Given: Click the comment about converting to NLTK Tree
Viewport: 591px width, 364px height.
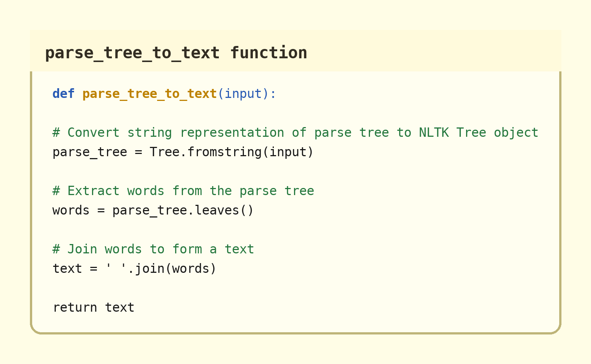Looking at the screenshot, I should pyautogui.click(x=295, y=133).
